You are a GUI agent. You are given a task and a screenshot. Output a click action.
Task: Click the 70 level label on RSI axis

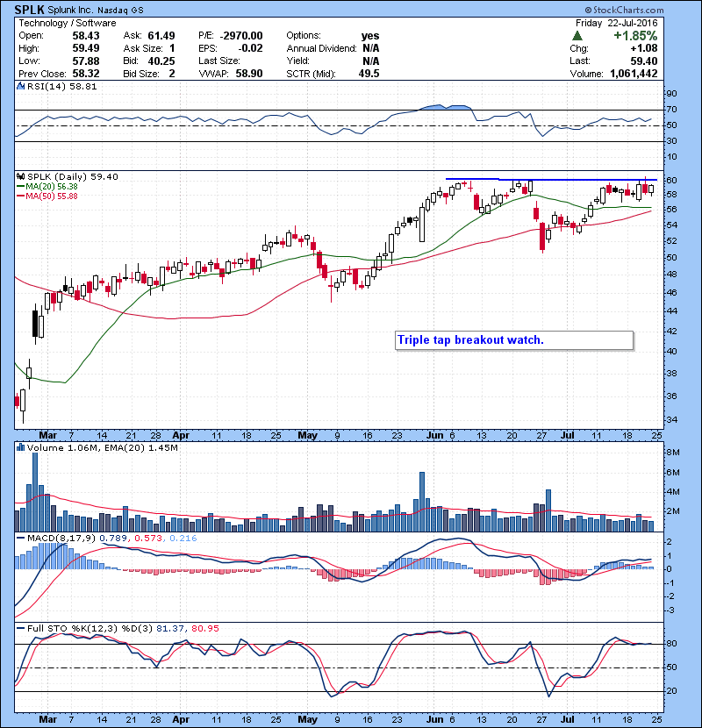(672, 110)
